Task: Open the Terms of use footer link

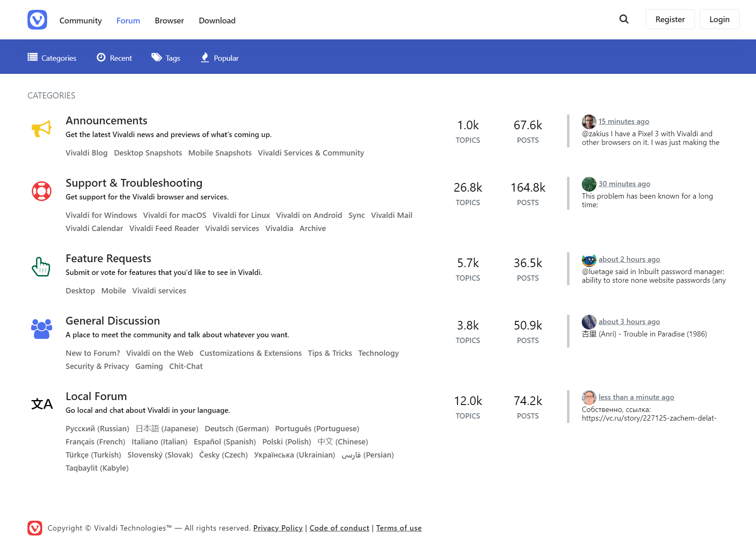Action: click(399, 528)
